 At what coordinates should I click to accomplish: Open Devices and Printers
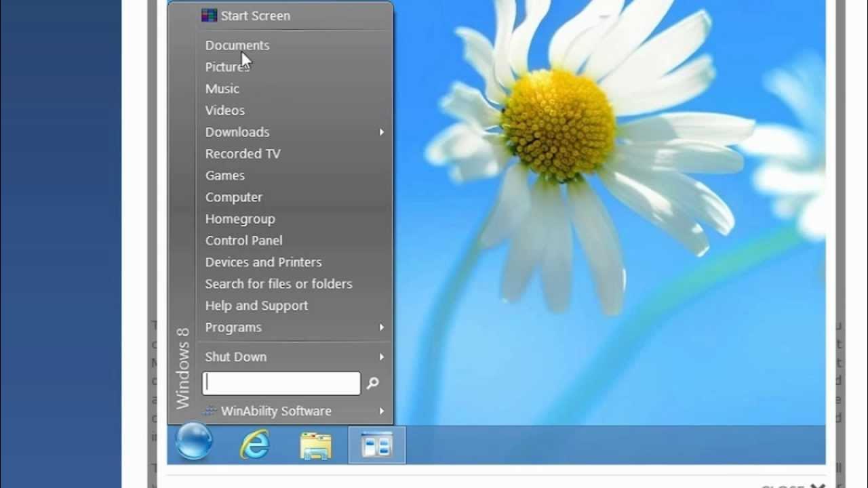[x=263, y=262]
